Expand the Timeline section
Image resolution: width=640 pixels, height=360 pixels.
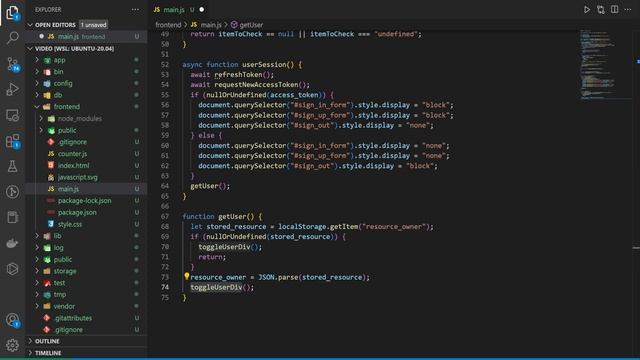point(48,353)
